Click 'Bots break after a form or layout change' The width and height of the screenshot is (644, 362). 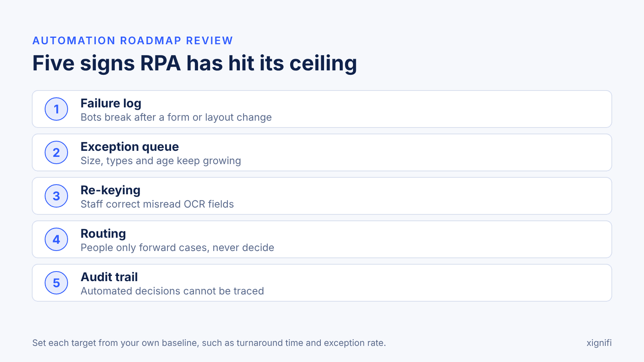176,117
